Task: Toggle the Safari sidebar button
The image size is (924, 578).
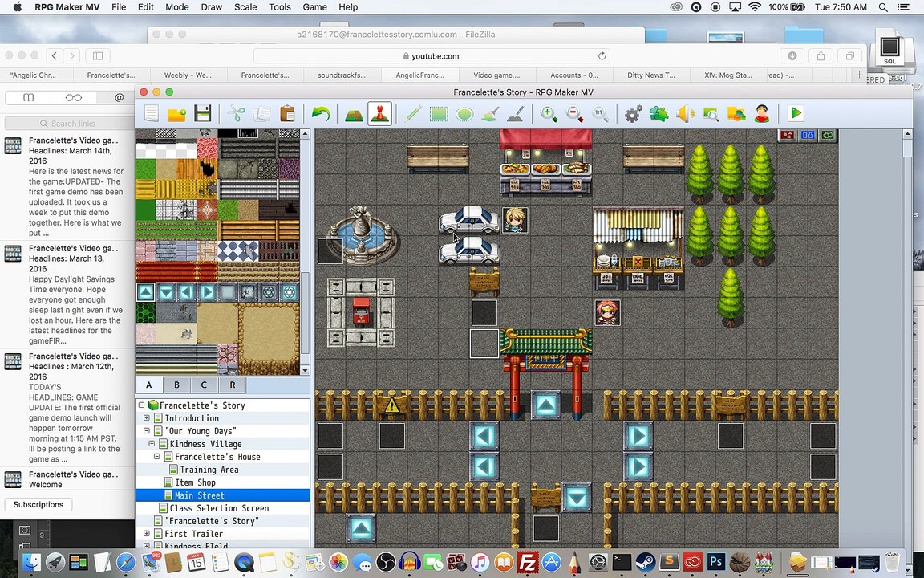Action: point(98,55)
